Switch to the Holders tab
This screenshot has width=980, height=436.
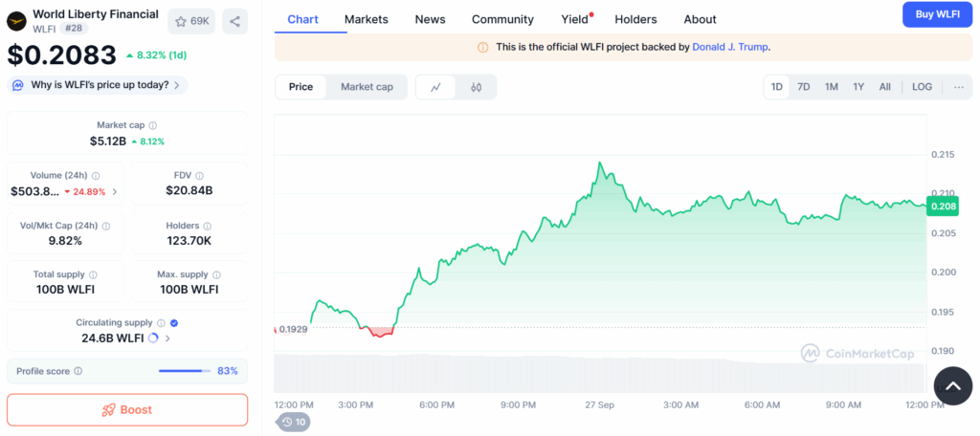[635, 19]
